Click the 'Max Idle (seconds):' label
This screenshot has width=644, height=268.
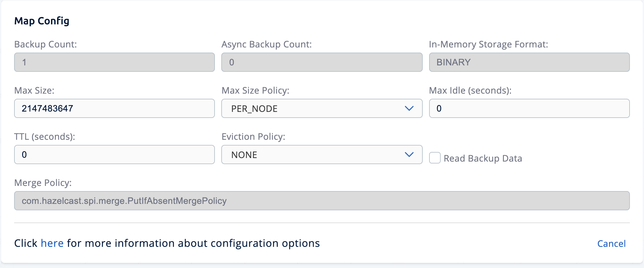tap(470, 90)
